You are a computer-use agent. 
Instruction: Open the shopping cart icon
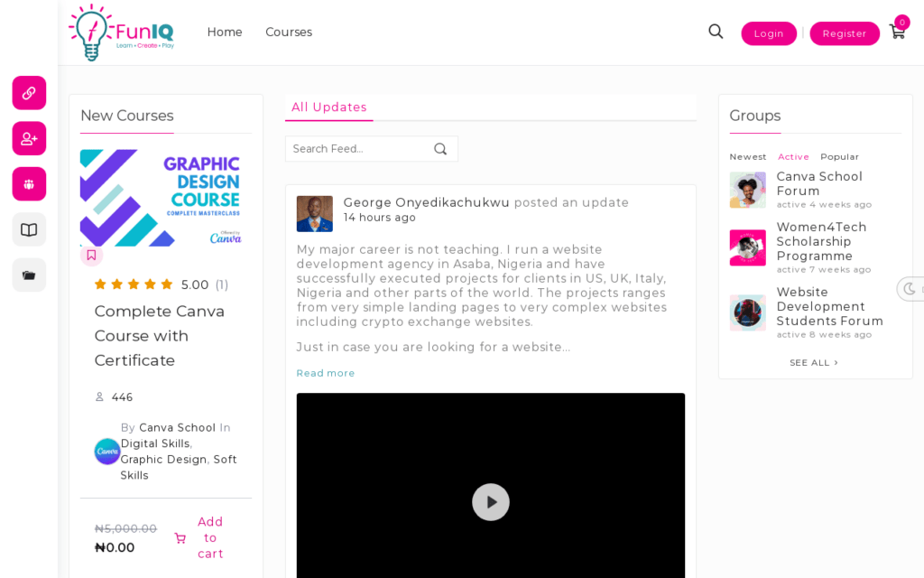(897, 32)
